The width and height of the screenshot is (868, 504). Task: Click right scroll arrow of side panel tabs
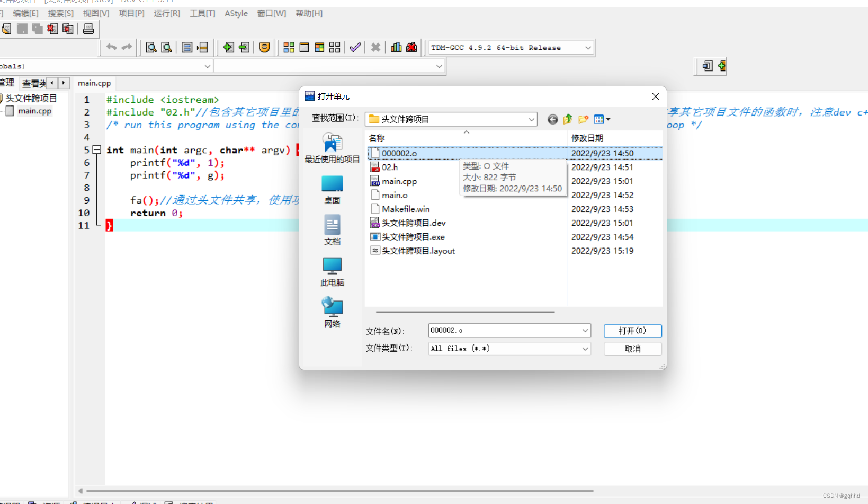pyautogui.click(x=64, y=83)
